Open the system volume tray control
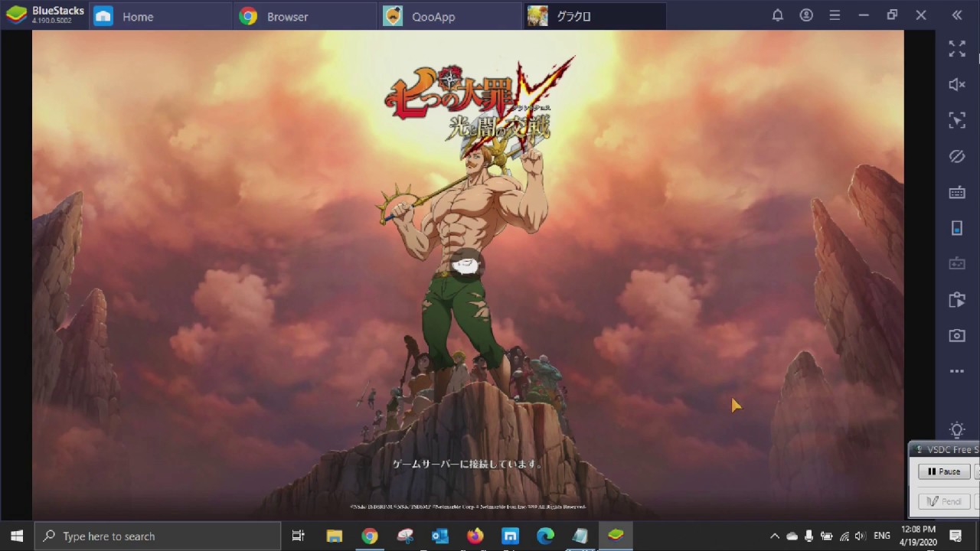Image resolution: width=980 pixels, height=551 pixels. 861,536
